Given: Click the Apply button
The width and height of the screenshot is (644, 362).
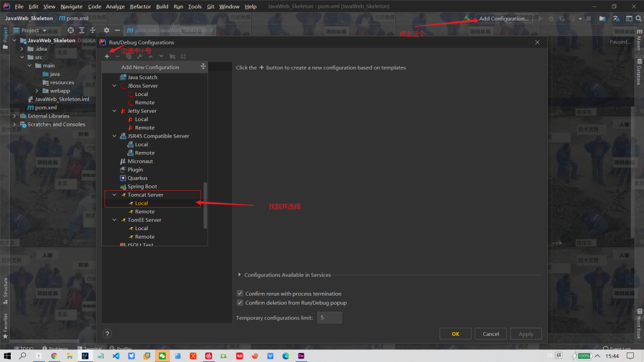Looking at the screenshot, I should click(526, 333).
